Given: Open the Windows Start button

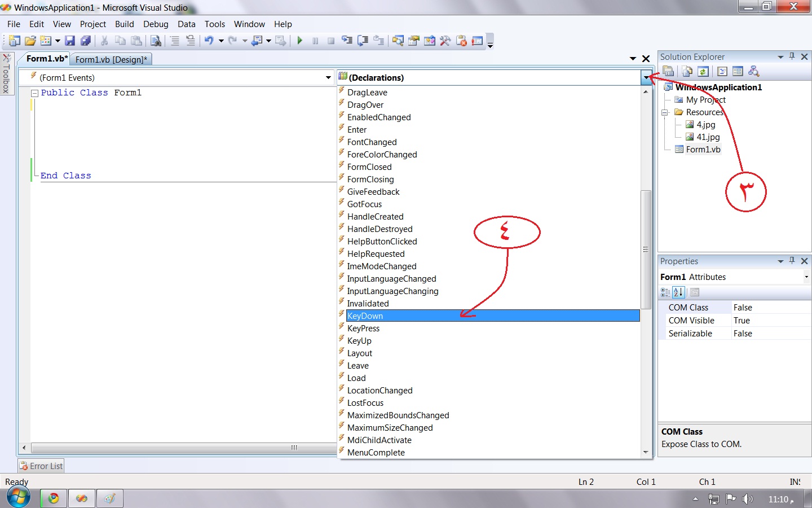Looking at the screenshot, I should 19,497.
